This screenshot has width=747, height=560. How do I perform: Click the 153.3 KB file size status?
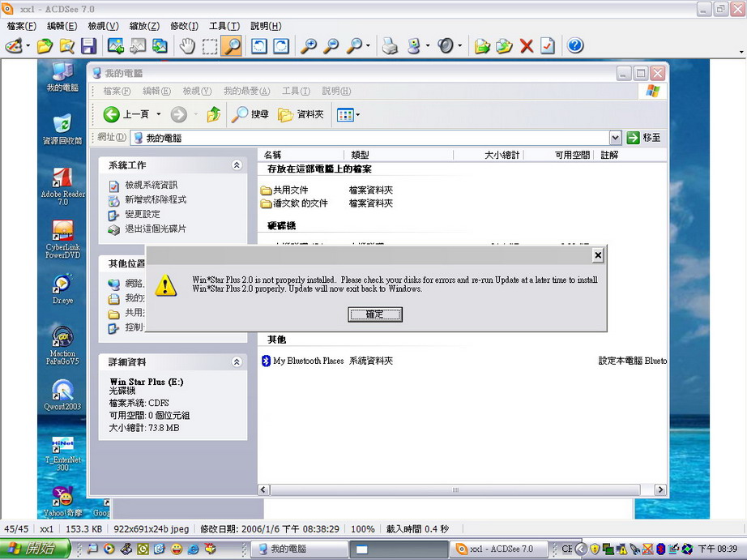[83, 529]
